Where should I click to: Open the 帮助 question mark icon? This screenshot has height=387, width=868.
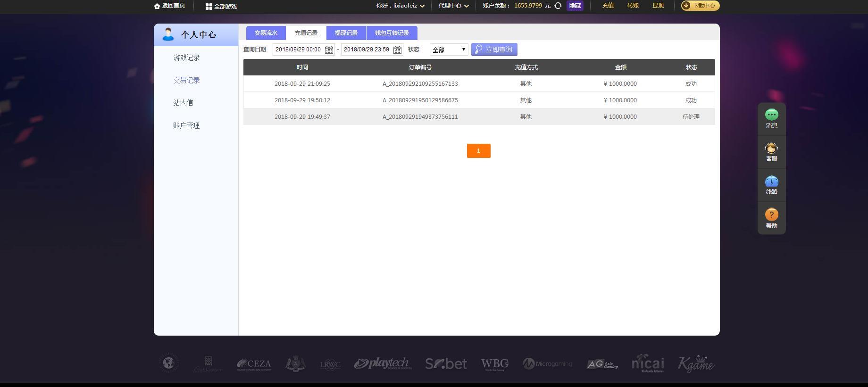[x=772, y=214]
